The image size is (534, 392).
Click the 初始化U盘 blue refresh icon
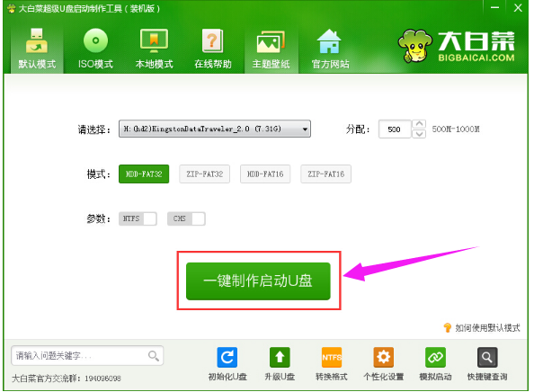point(227,357)
